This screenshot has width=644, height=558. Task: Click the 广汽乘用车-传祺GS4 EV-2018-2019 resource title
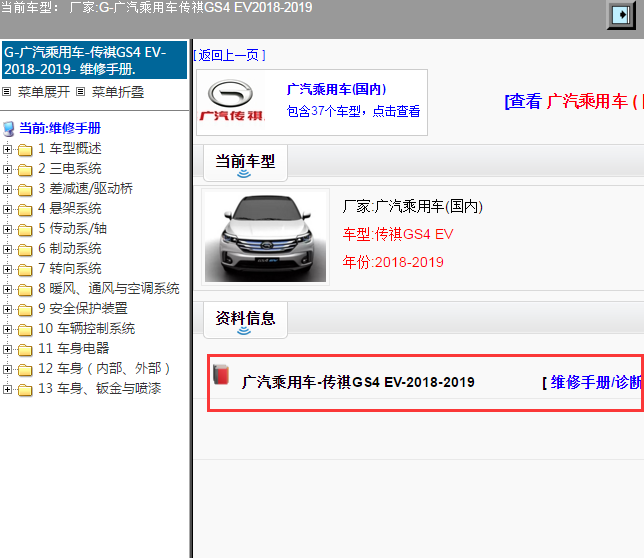point(358,382)
